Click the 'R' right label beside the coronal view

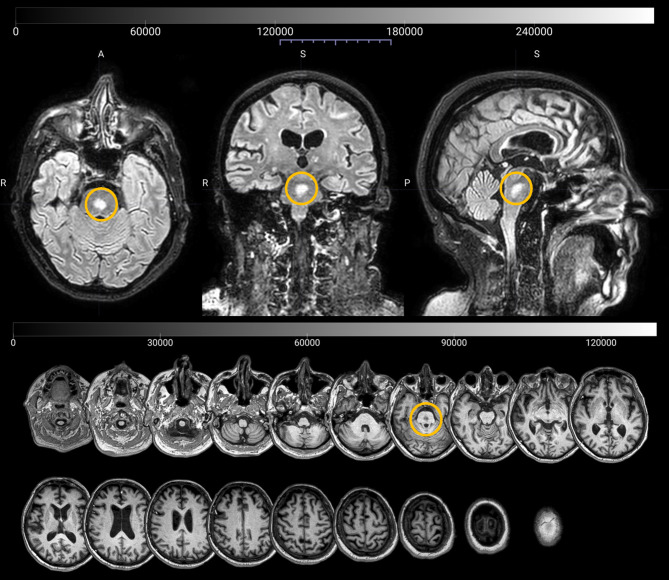pyautogui.click(x=205, y=183)
